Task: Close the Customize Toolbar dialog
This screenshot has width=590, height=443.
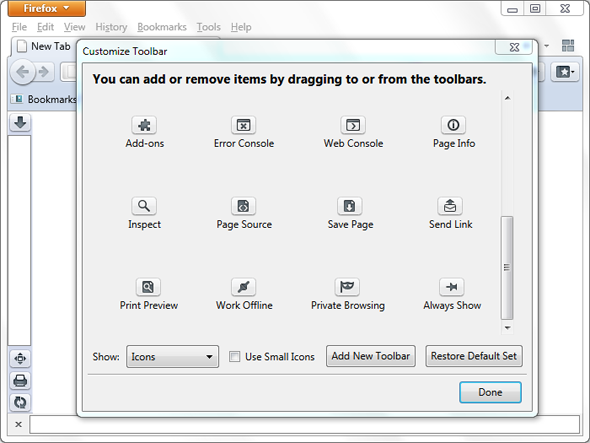Action: tap(514, 47)
